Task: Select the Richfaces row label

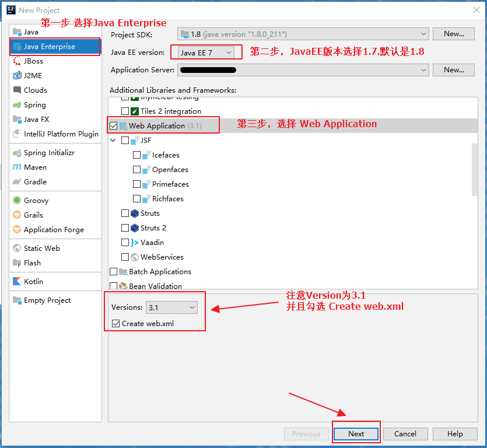Action: point(168,199)
